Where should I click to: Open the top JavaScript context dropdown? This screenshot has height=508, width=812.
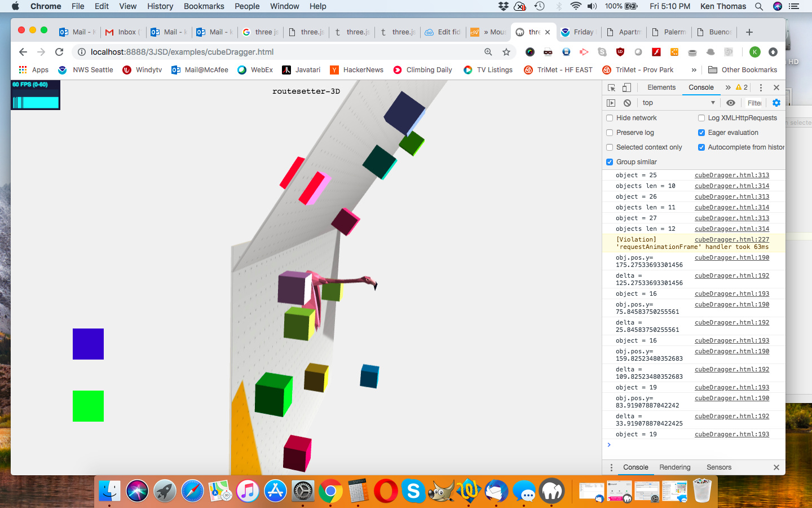[678, 103]
